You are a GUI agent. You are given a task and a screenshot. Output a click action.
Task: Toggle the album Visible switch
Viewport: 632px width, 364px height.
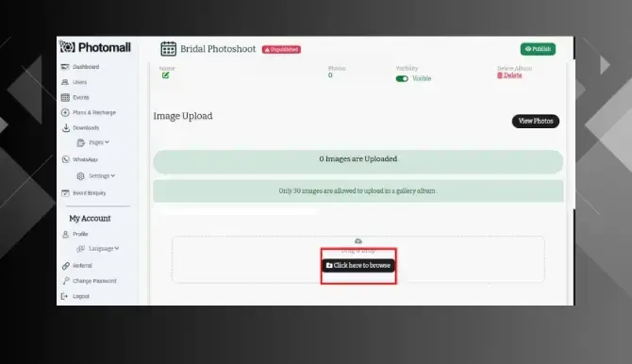click(x=402, y=78)
